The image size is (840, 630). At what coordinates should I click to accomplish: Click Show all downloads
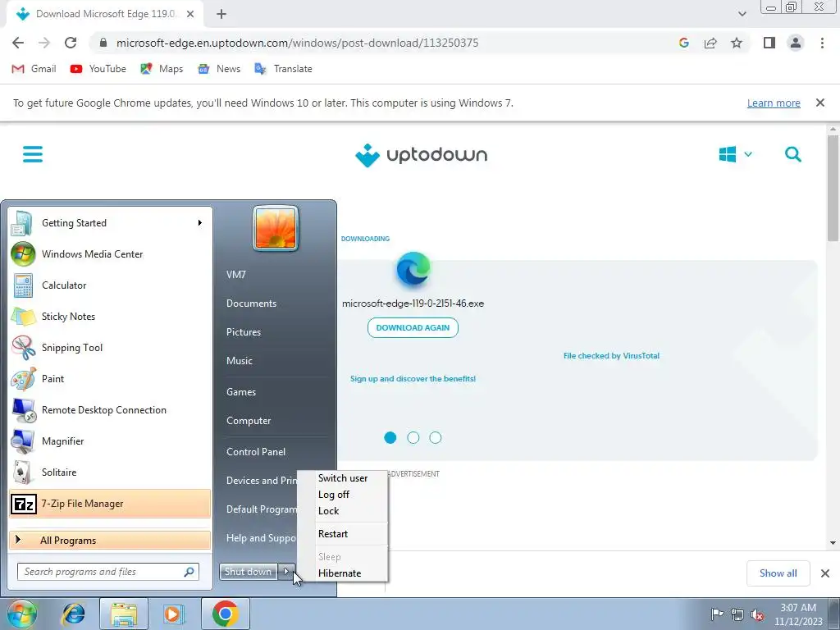pos(778,573)
